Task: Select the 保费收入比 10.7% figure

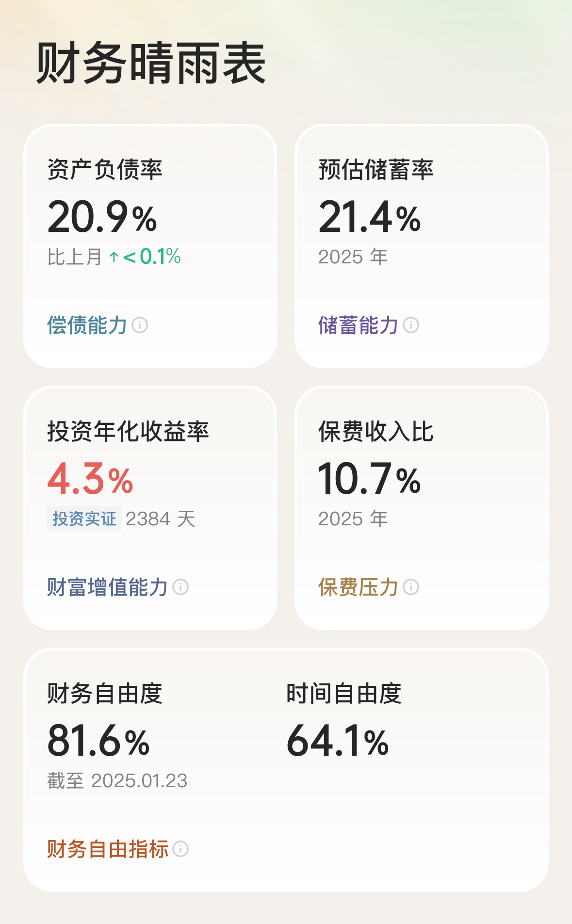Action: [x=370, y=479]
